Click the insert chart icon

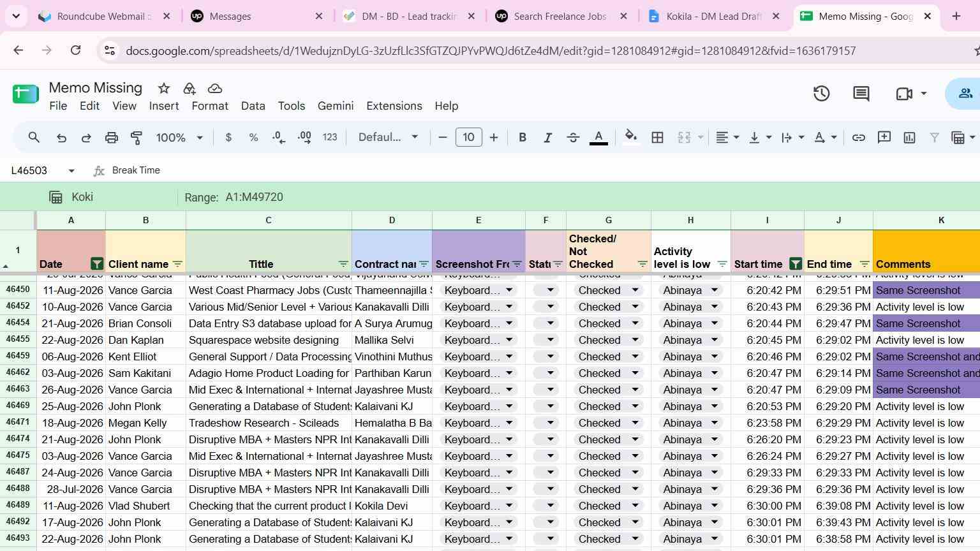(909, 137)
